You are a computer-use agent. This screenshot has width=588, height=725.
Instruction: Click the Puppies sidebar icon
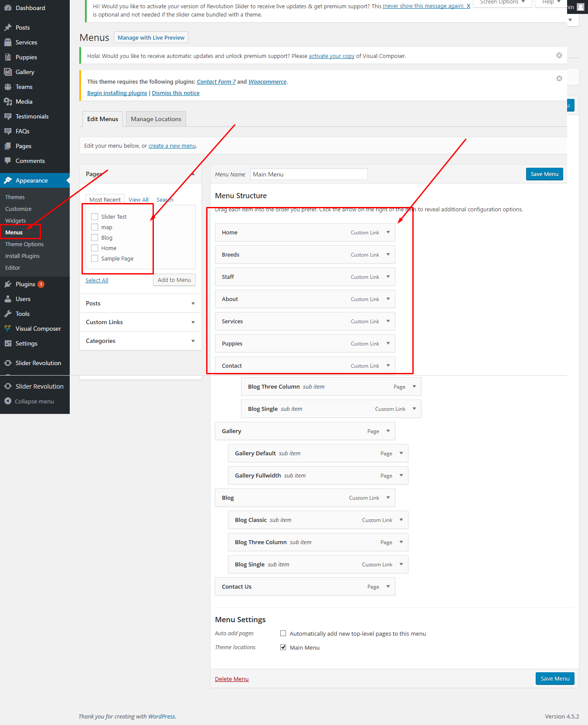pos(8,57)
